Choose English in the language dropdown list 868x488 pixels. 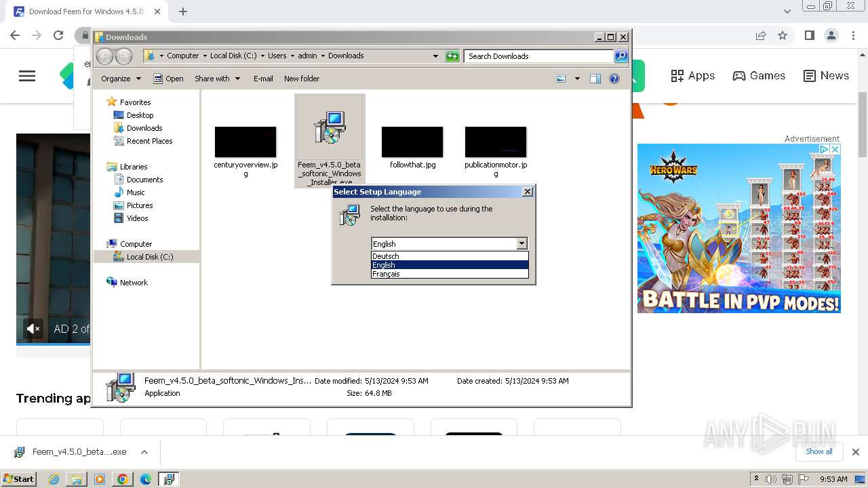pos(450,265)
